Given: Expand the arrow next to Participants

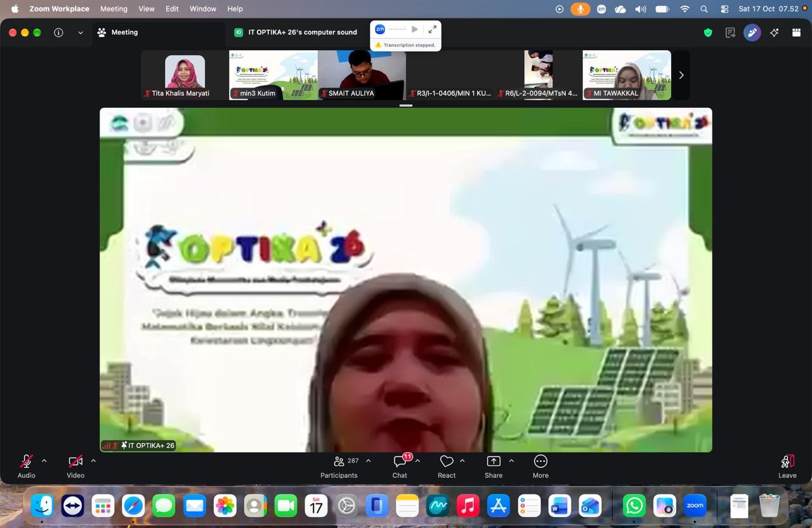Looking at the screenshot, I should (x=368, y=461).
